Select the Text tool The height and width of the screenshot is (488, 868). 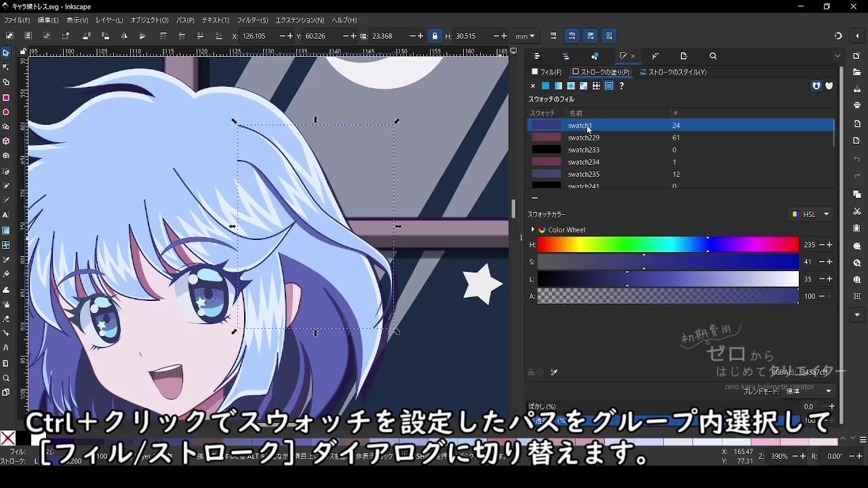pos(6,215)
